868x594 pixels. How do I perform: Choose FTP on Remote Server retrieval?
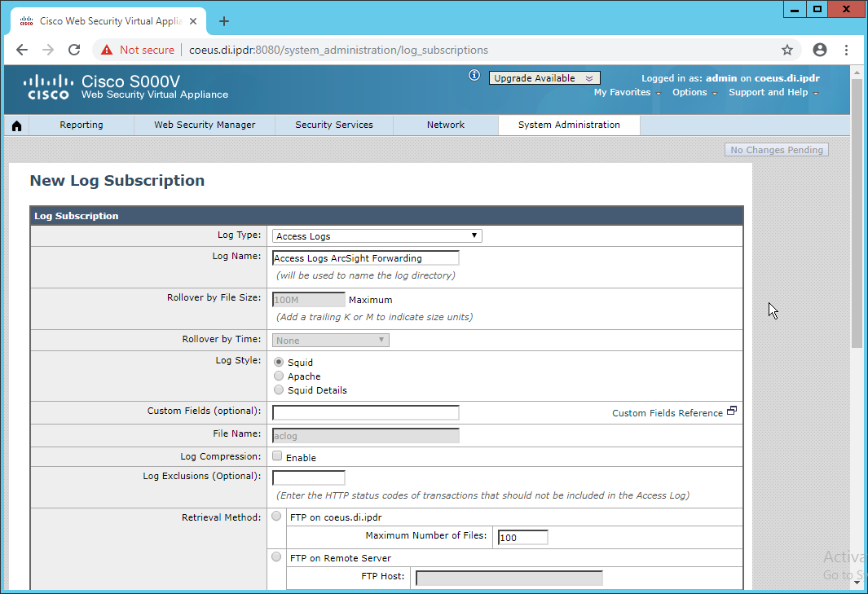point(276,557)
